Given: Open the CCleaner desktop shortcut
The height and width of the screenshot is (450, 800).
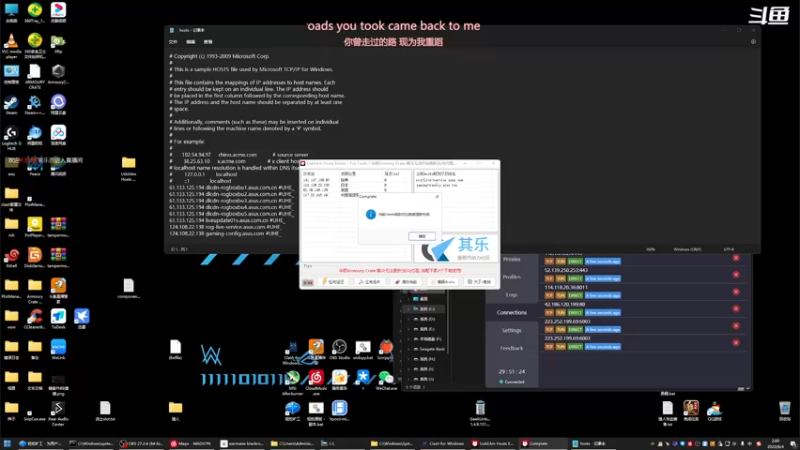Looking at the screenshot, I should click(x=35, y=320).
